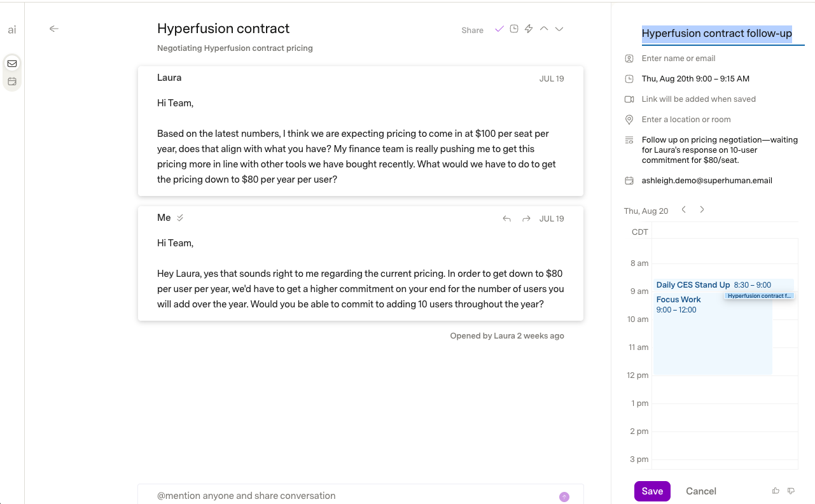Viewport: 815px width, 504px height.
Task: Click the lightning bolt icon in header
Action: (529, 29)
